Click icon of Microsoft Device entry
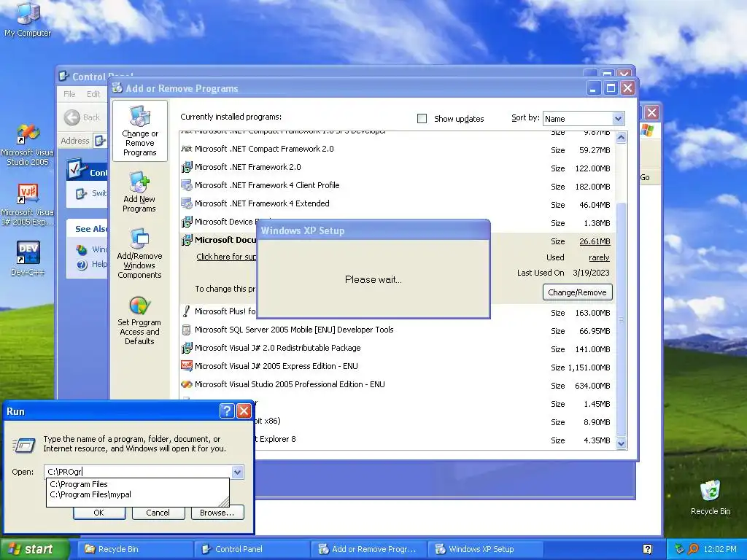The height and width of the screenshot is (560, 747). [x=186, y=222]
